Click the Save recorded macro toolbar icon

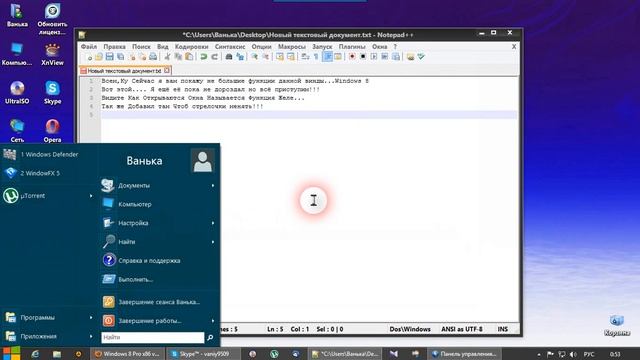tap(396, 57)
